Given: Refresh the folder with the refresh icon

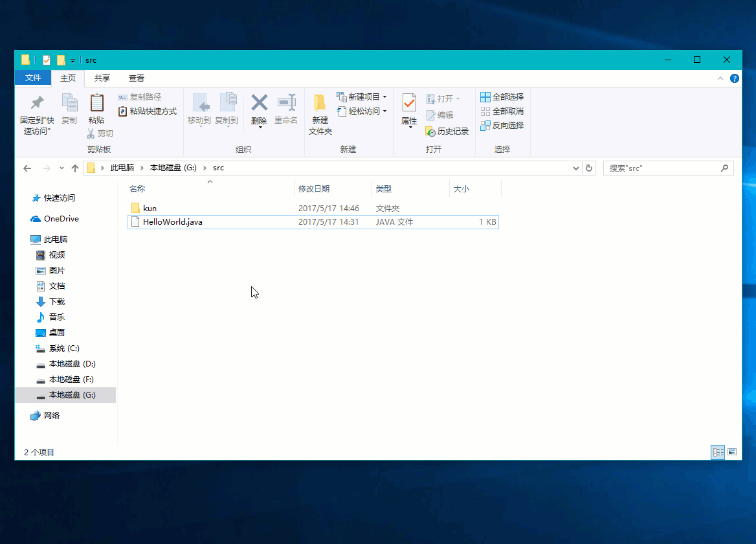Looking at the screenshot, I should 588,168.
